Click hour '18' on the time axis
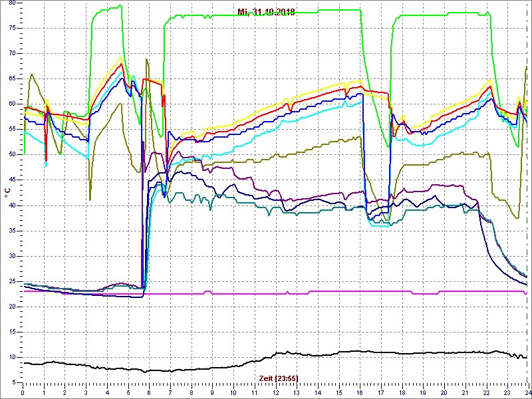 tap(402, 392)
